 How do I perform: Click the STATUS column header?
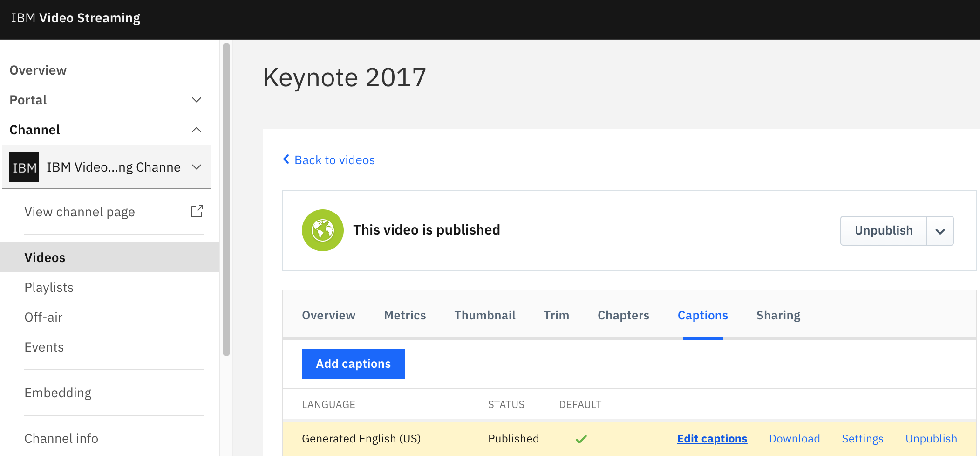click(x=506, y=405)
